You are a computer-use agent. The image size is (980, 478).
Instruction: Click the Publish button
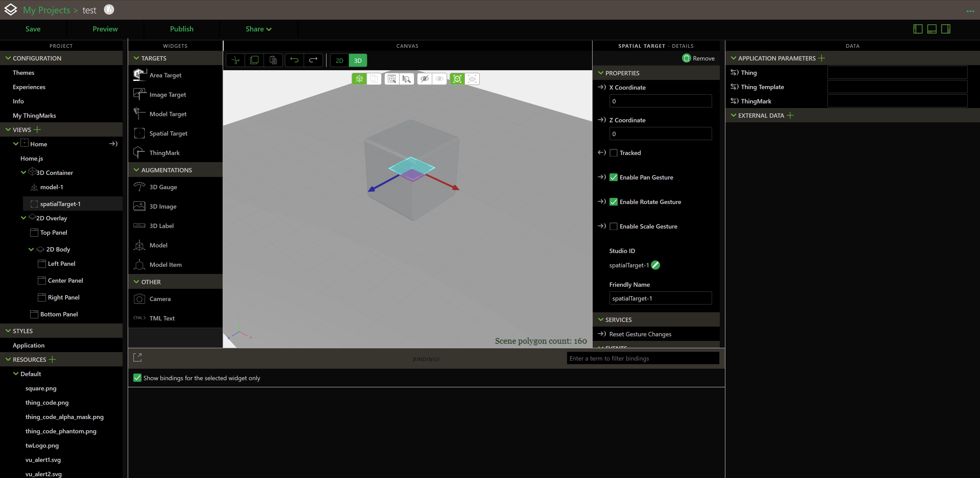182,29
